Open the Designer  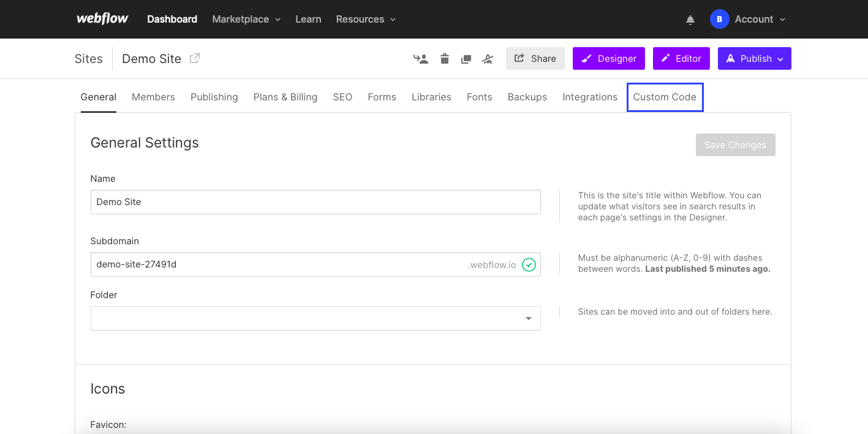coord(609,58)
